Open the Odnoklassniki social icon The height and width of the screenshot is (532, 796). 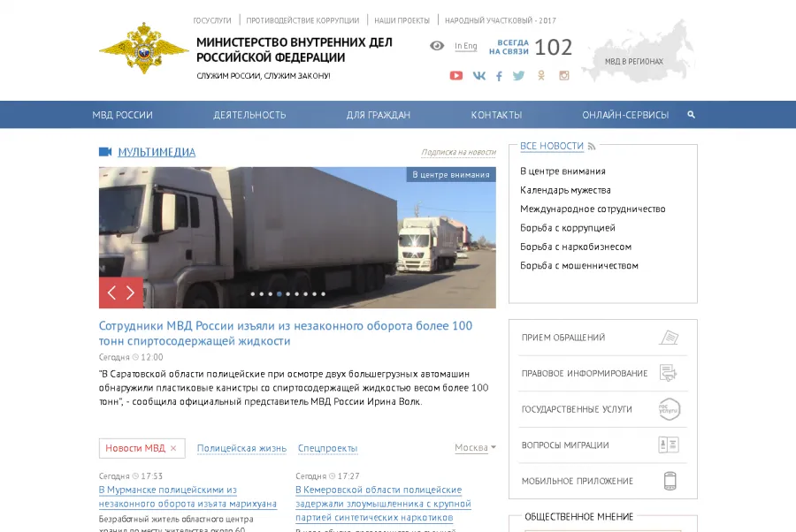[541, 76]
